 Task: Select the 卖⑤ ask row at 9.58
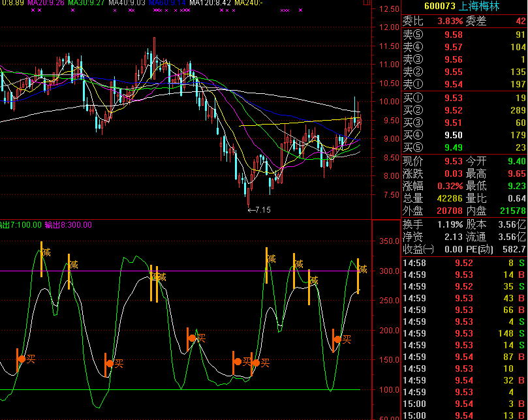[x=464, y=35]
